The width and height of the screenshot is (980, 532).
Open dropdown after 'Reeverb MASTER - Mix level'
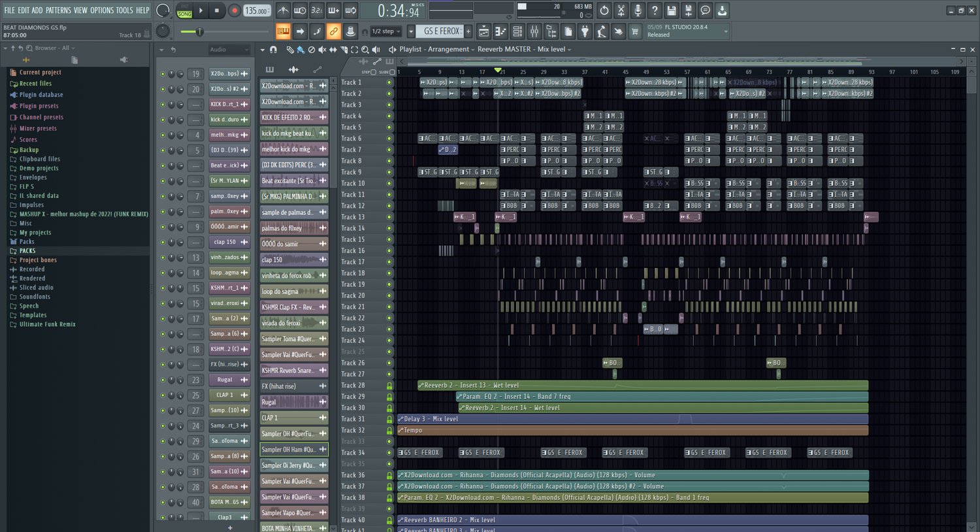point(569,50)
